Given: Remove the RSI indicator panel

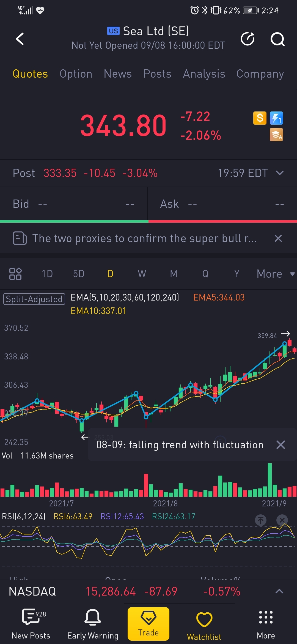Looking at the screenshot, I should (x=282, y=520).
